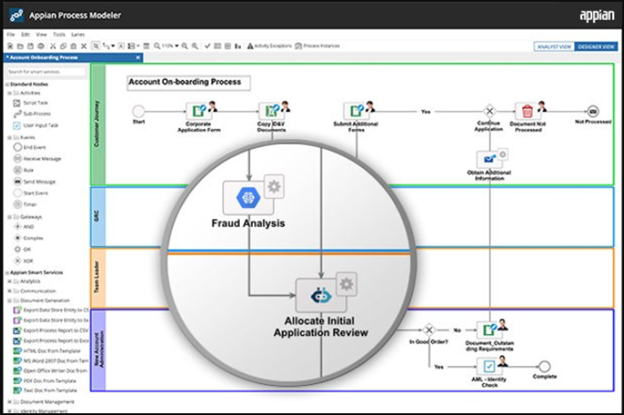The height and width of the screenshot is (415, 624).
Task: Click the Validate checkmark toolbar icon
Action: [x=207, y=46]
